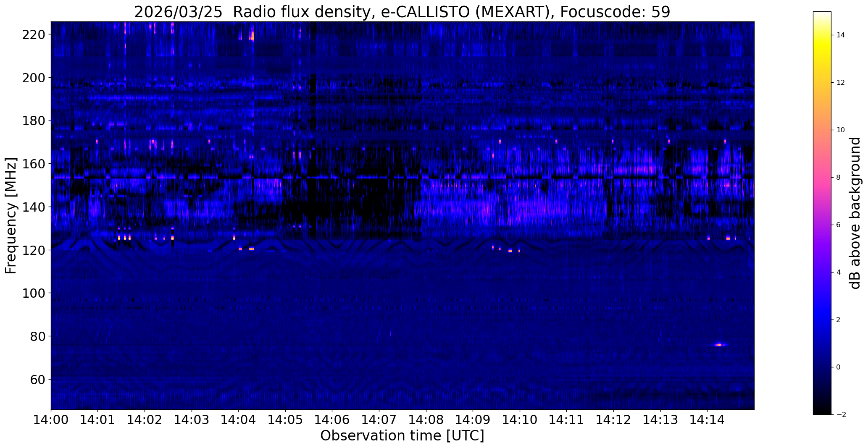Select the colorbar tick labeled 8

[839, 178]
